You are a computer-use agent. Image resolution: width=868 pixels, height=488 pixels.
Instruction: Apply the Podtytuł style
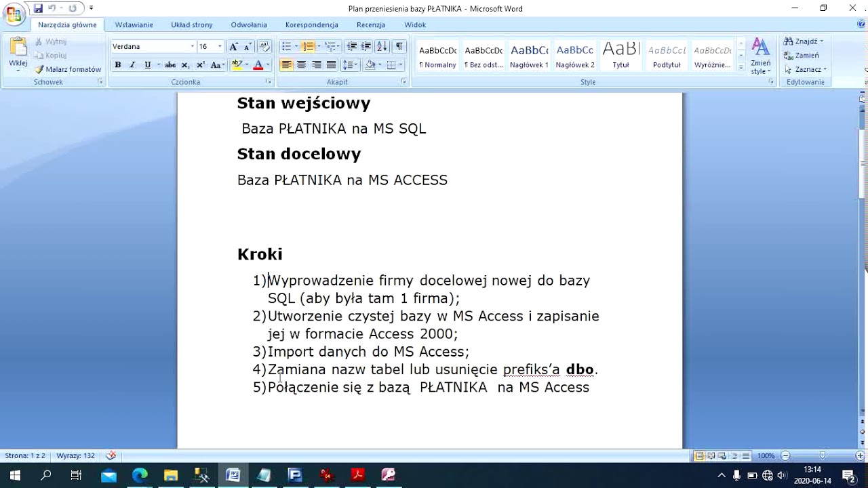tap(667, 56)
